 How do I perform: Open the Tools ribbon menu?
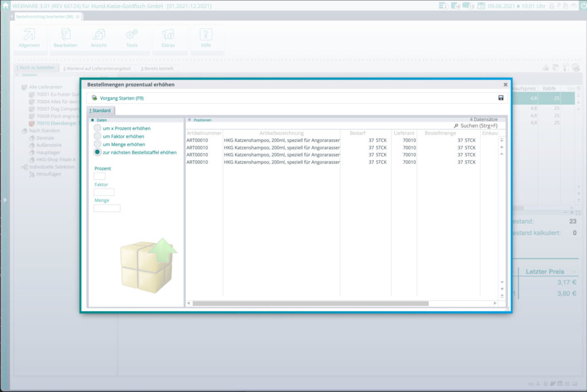pyautogui.click(x=132, y=38)
